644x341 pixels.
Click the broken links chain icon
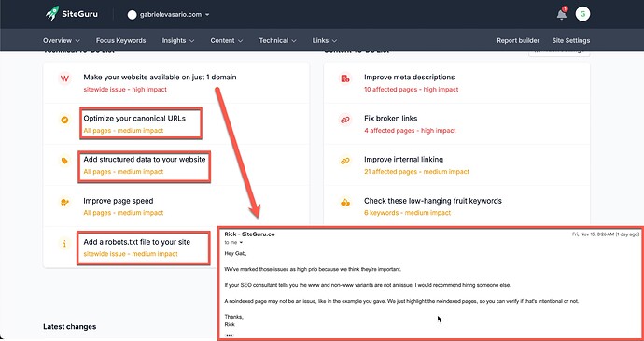345,120
